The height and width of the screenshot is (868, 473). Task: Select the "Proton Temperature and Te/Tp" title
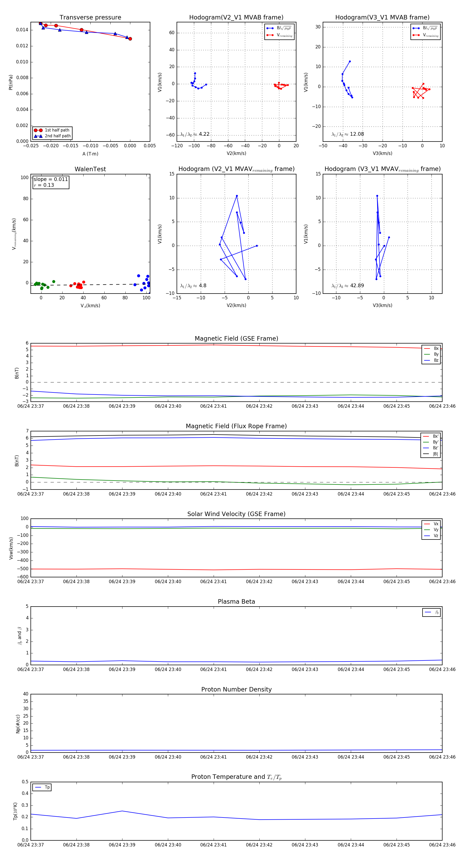236,777
